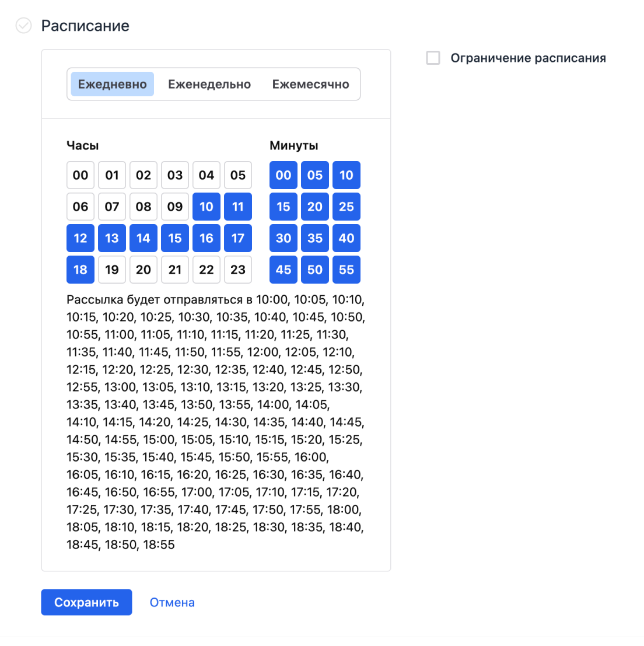Deselect minute 00 in the Минуты grid

click(283, 174)
